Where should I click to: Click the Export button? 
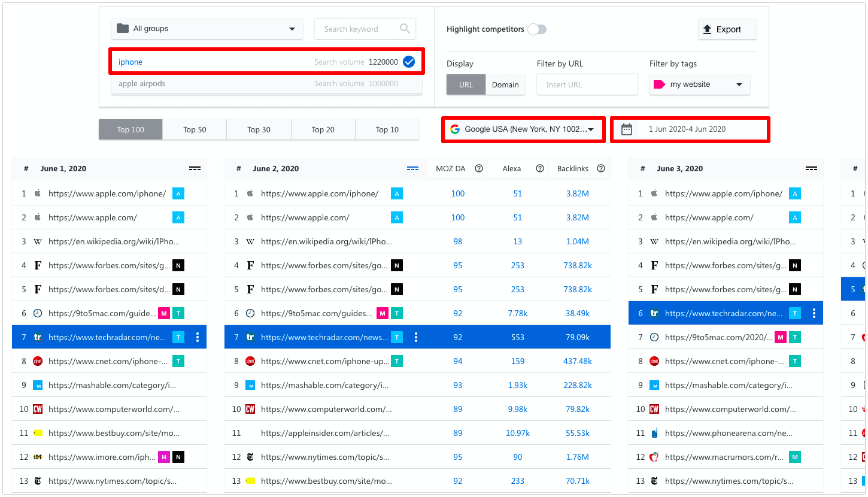pyautogui.click(x=727, y=29)
